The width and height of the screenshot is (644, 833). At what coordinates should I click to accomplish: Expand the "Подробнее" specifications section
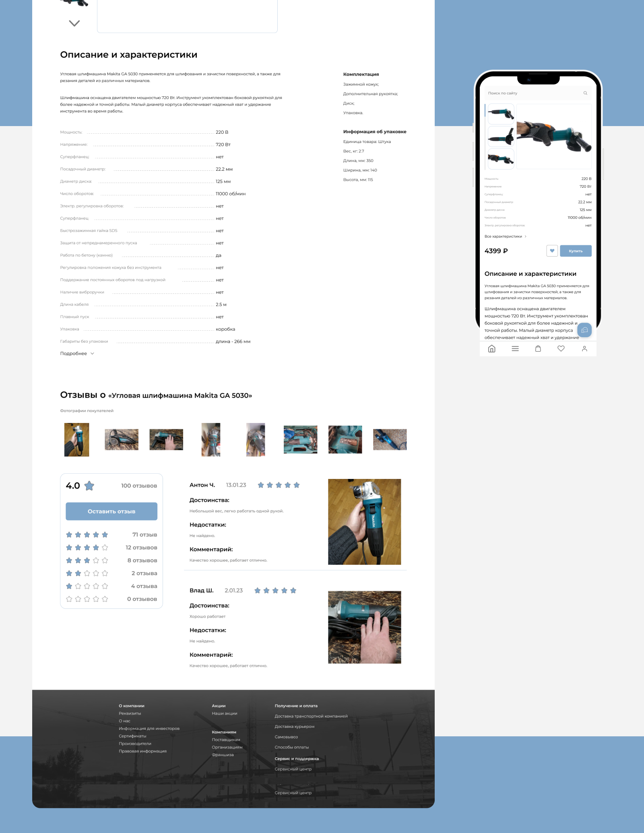click(x=77, y=353)
